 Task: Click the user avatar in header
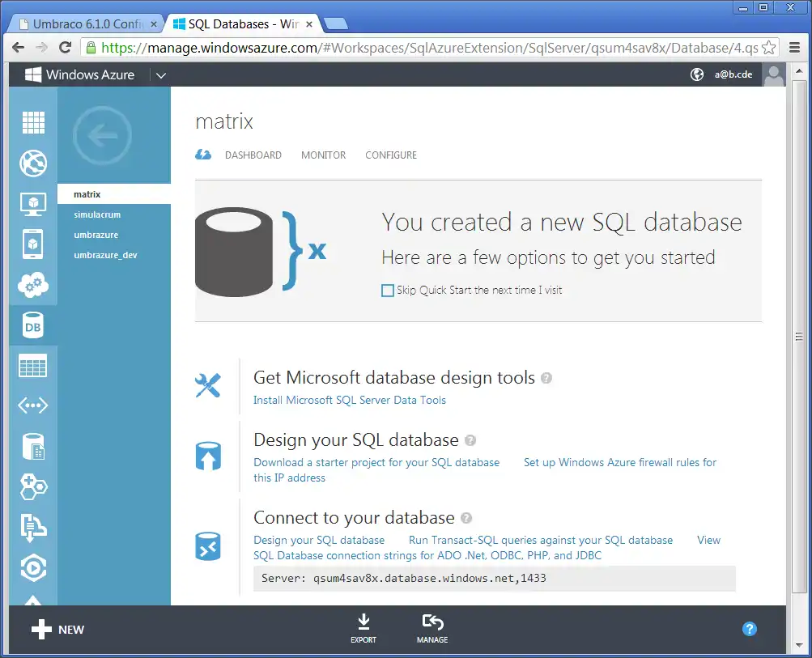774,75
